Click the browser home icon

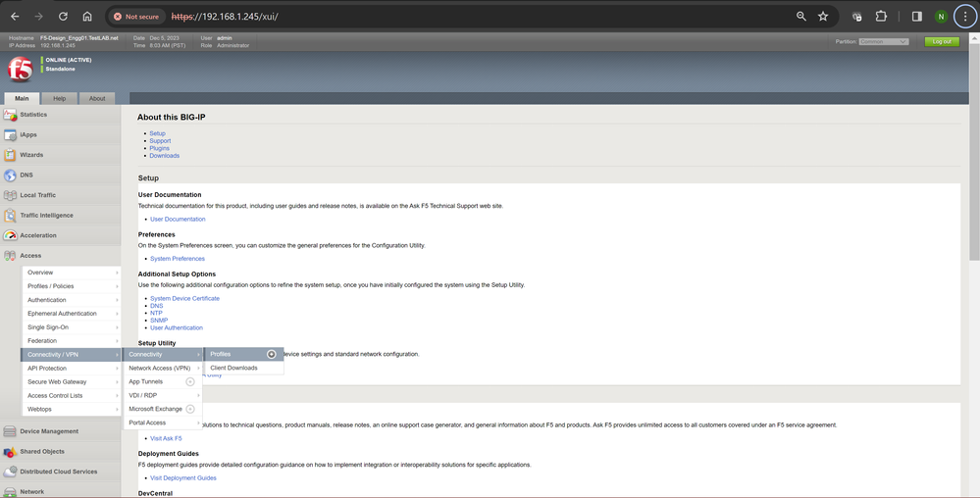click(87, 17)
